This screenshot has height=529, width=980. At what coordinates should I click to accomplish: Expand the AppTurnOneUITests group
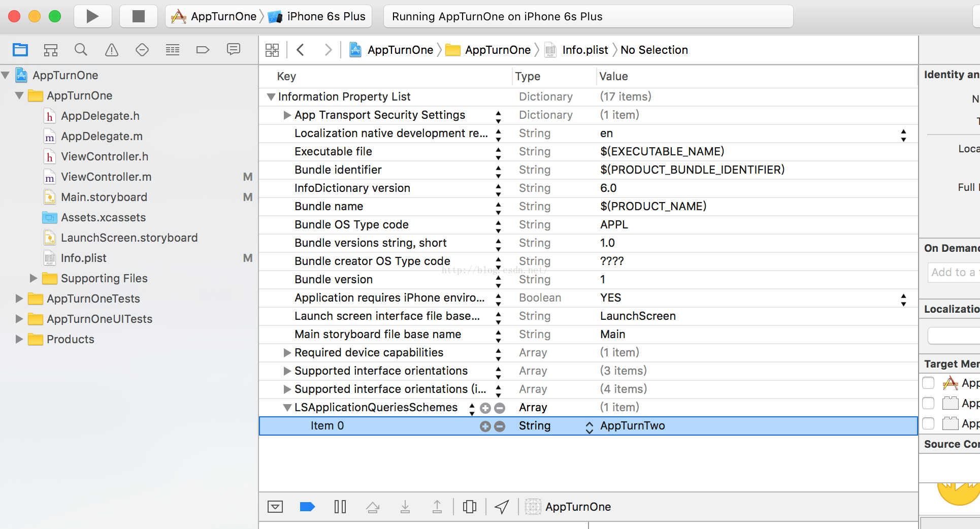[19, 319]
